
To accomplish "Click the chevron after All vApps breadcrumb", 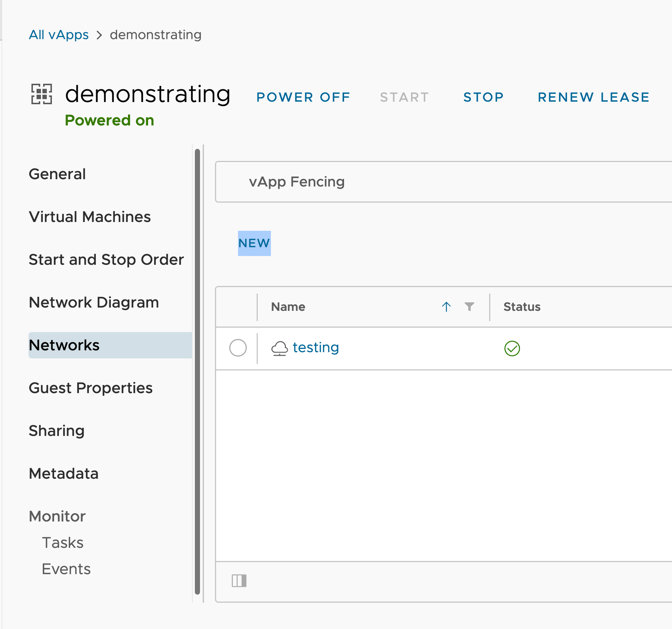I will [99, 34].
